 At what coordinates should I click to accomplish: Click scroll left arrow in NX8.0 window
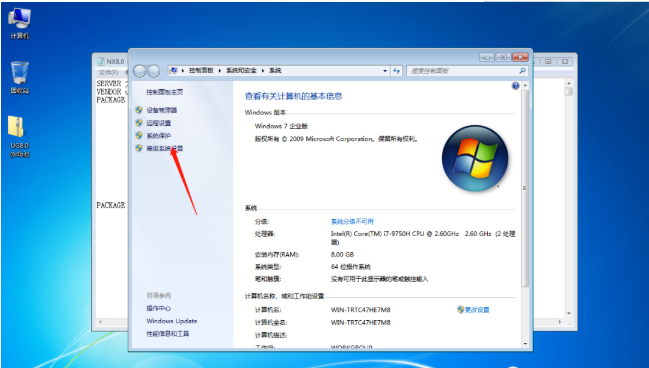click(x=101, y=322)
